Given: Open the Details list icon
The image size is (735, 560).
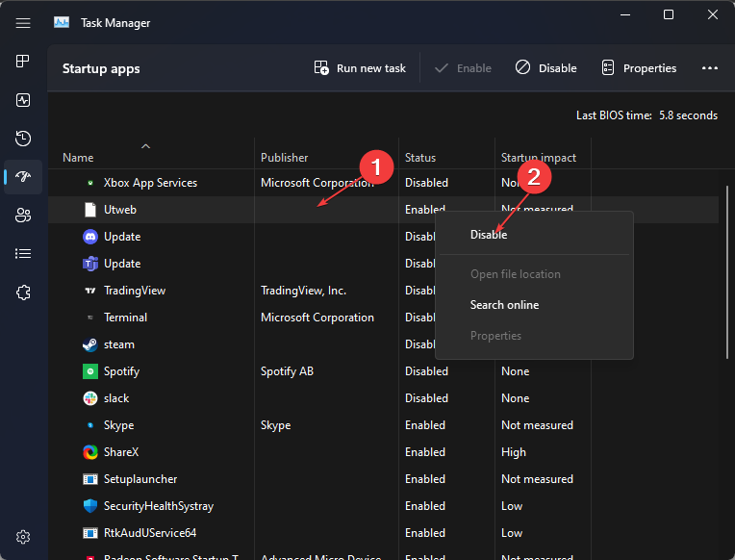Looking at the screenshot, I should click(x=23, y=254).
